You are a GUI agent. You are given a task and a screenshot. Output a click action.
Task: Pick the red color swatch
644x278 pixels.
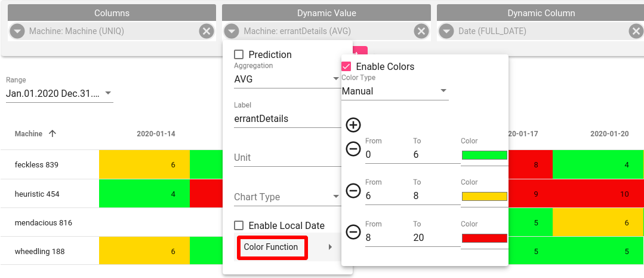485,238
